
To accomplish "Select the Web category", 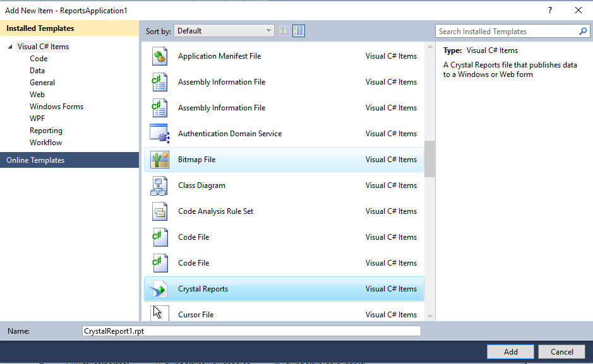I will [x=37, y=95].
